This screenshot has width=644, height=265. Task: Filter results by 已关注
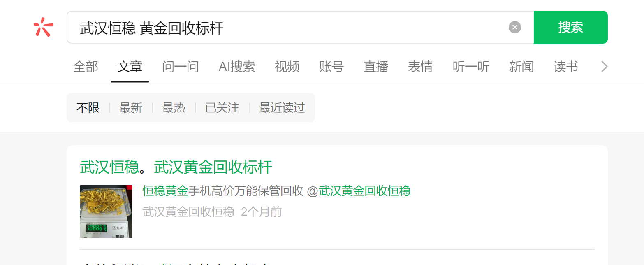pos(222,108)
